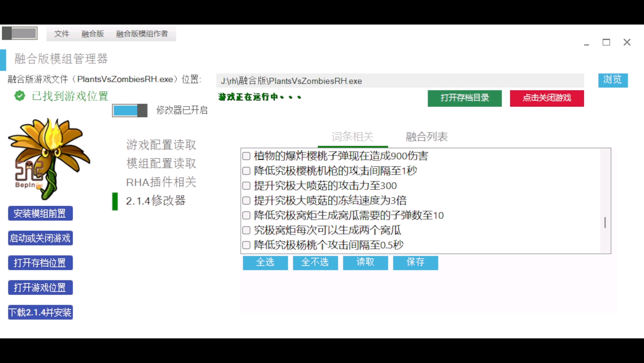
Task: Check 降低究极樱桃机枪的攻击间隔至1秒 option
Action: (x=246, y=171)
